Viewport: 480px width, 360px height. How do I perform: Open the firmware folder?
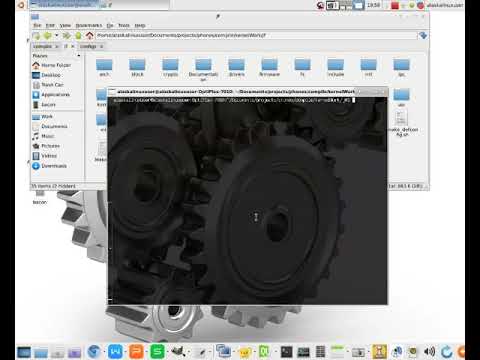point(269,68)
